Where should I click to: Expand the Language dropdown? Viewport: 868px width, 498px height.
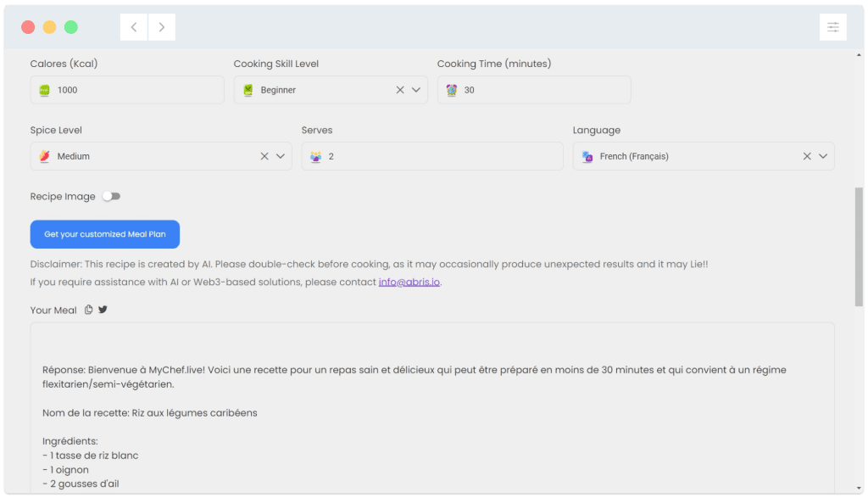(x=823, y=156)
